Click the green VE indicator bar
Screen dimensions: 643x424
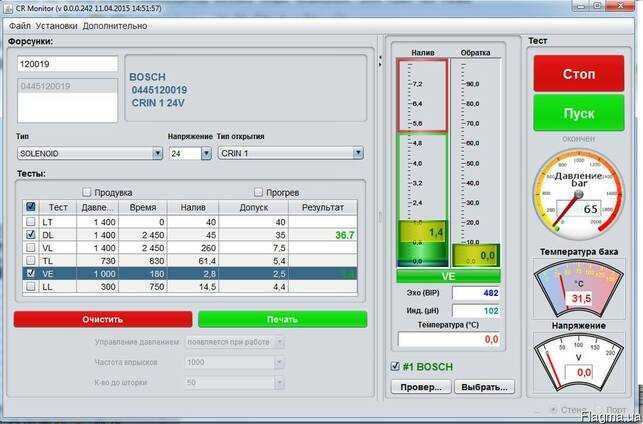(x=449, y=276)
